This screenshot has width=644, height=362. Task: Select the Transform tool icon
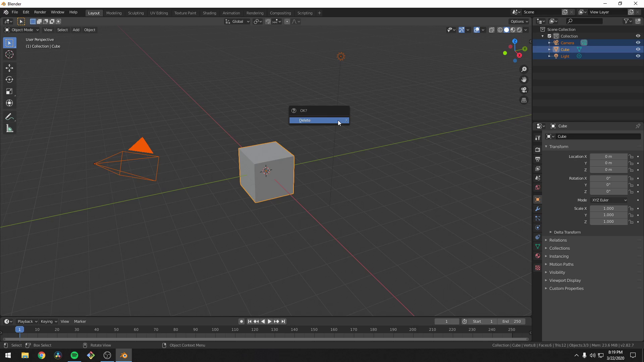[10, 103]
